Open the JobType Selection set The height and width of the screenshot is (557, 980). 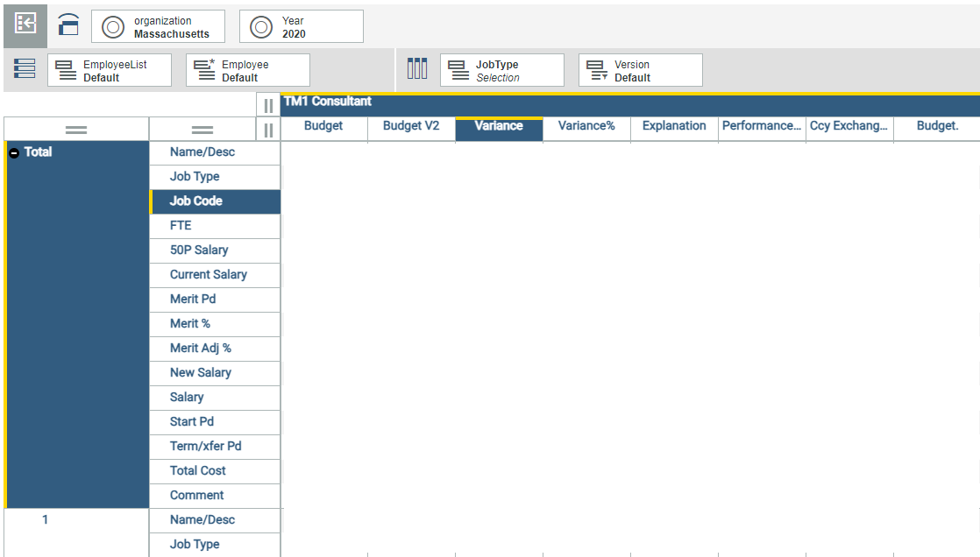pyautogui.click(x=502, y=71)
